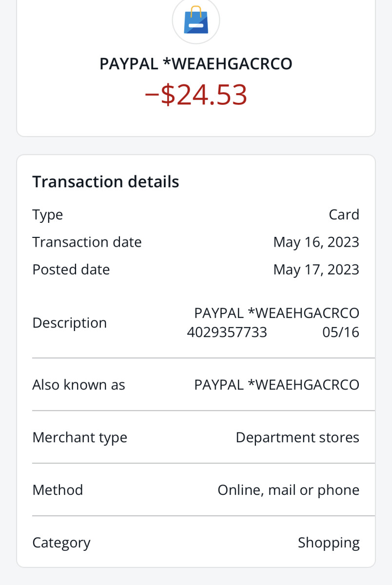Viewport: 392px width, 585px height.
Task: Click the Description row label
Action: 69,323
